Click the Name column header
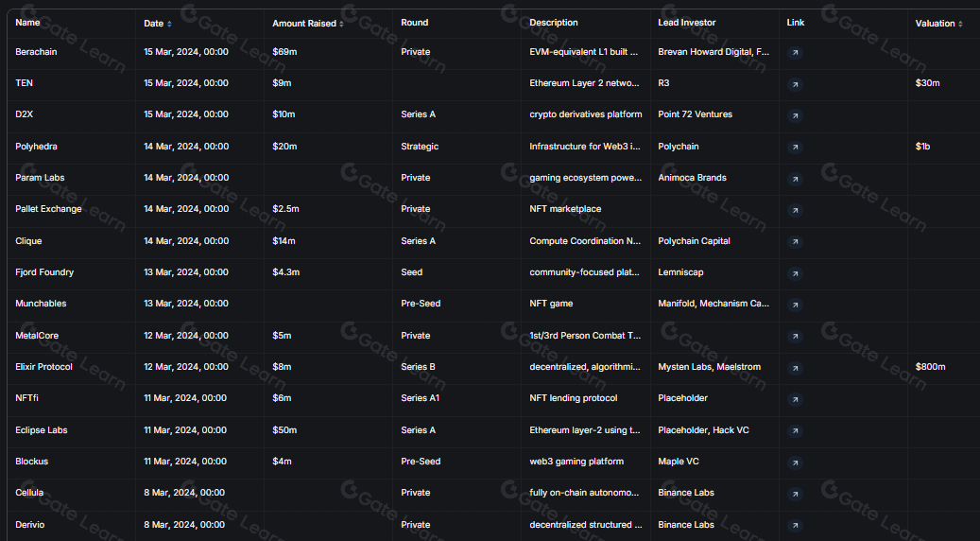This screenshot has height=541, width=980. (x=28, y=22)
